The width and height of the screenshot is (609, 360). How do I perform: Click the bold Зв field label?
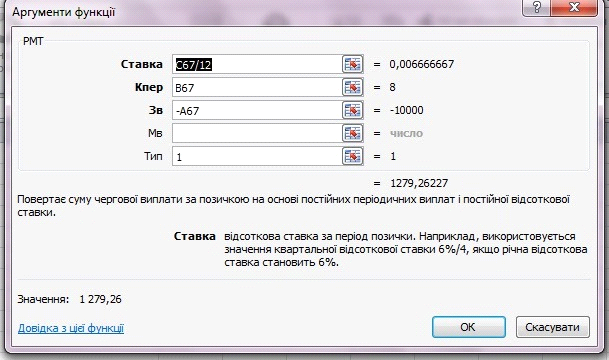click(156, 110)
